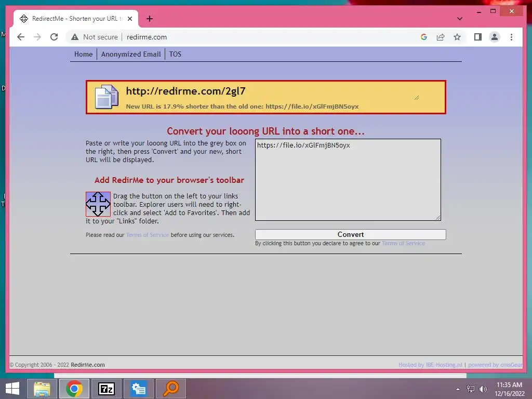Select the RedirectMe browser tab
532x399 pixels.
pyautogui.click(x=75, y=19)
